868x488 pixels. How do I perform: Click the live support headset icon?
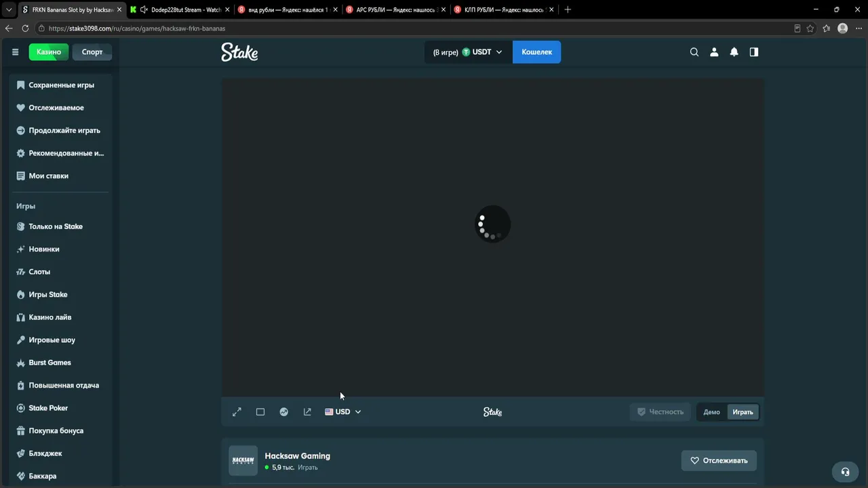(x=845, y=472)
